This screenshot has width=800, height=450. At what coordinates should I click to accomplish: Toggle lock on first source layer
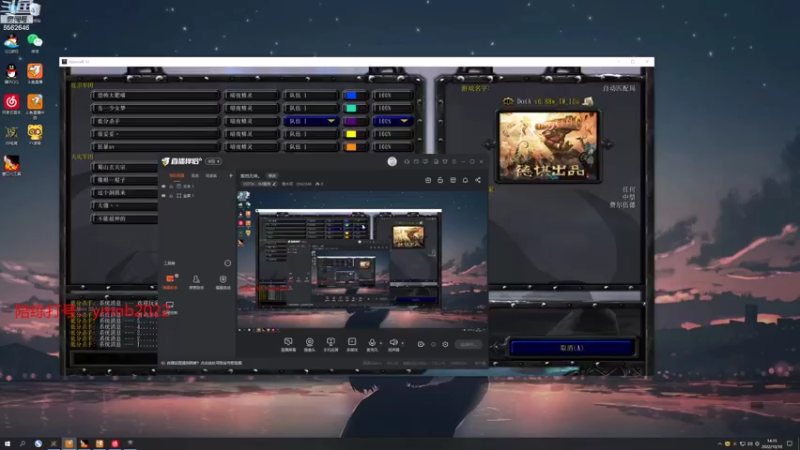171,186
